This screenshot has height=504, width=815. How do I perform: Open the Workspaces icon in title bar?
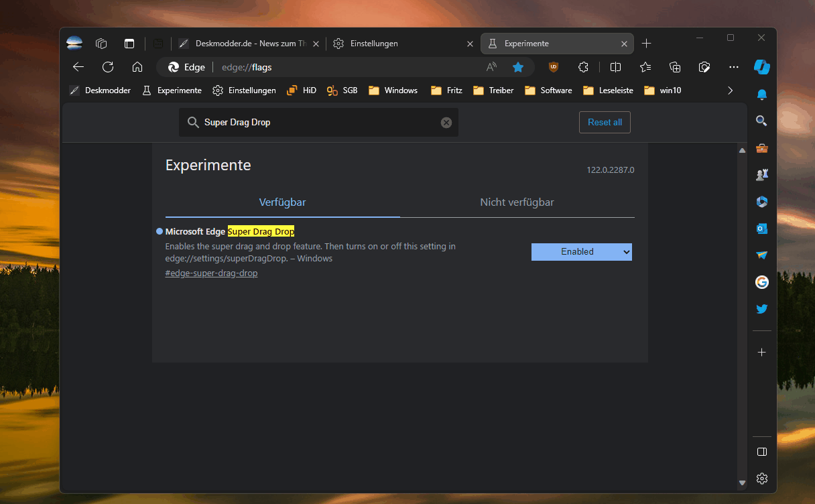[x=102, y=44]
